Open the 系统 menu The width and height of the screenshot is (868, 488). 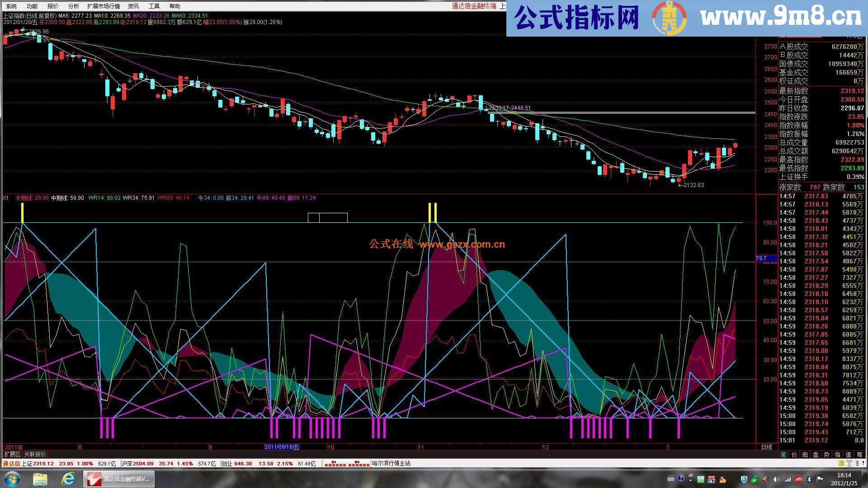coord(10,6)
